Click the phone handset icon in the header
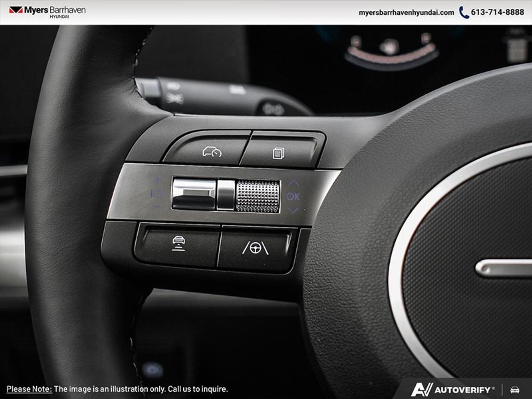The width and height of the screenshot is (532, 399). (x=463, y=12)
